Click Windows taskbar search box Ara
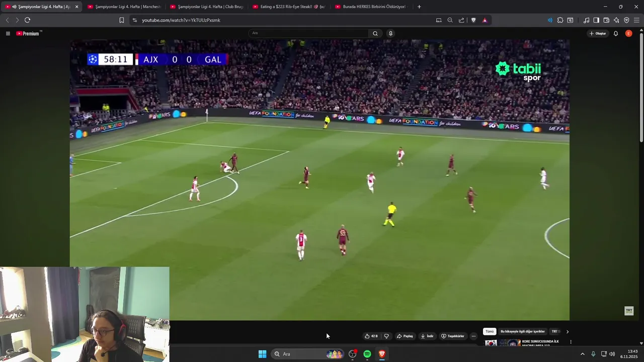The image size is (644, 362). click(x=307, y=354)
